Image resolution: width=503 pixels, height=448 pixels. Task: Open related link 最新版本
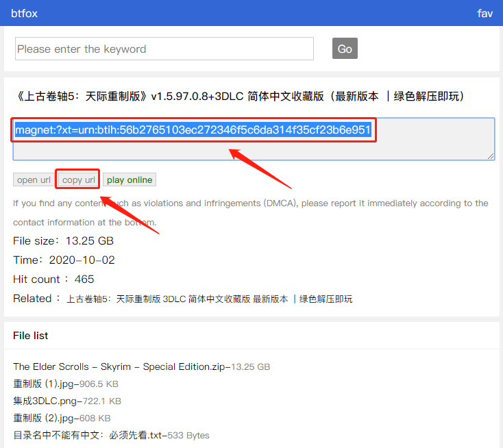[x=271, y=299]
